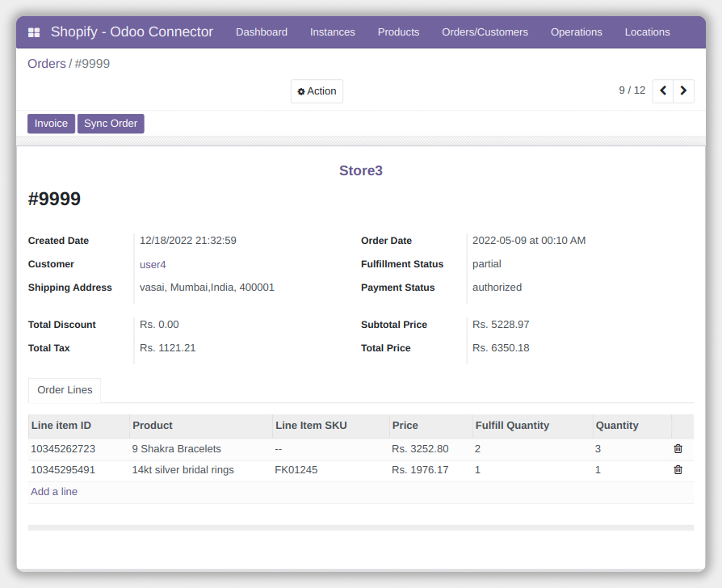Screen dimensions: 722x588
Task: Click payment status authorized
Action: click(497, 288)
